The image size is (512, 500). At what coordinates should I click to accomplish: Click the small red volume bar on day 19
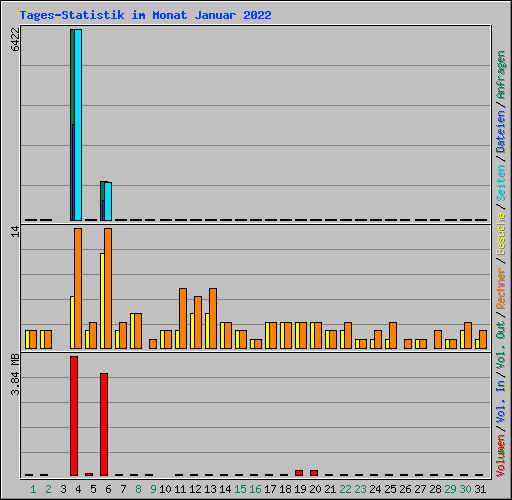[299, 473]
